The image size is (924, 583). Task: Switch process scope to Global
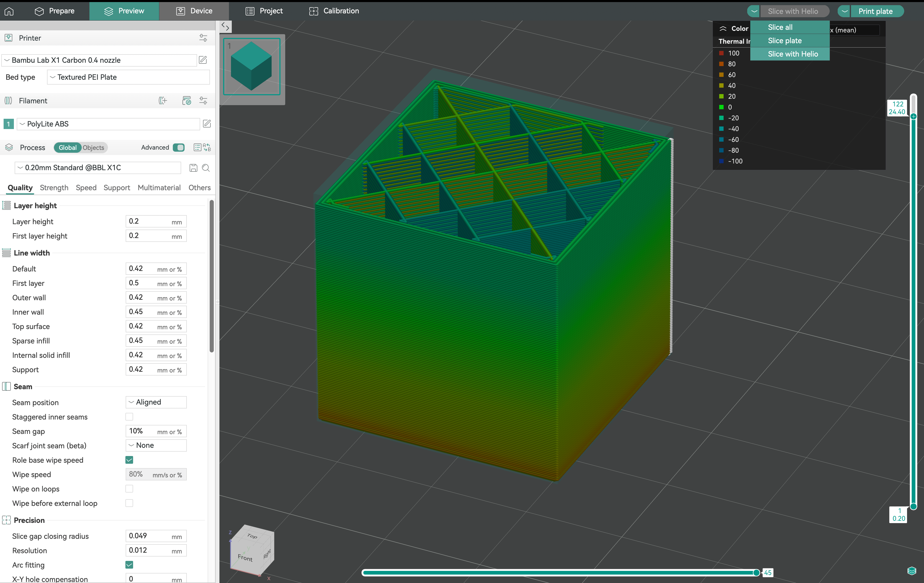pyautogui.click(x=68, y=147)
